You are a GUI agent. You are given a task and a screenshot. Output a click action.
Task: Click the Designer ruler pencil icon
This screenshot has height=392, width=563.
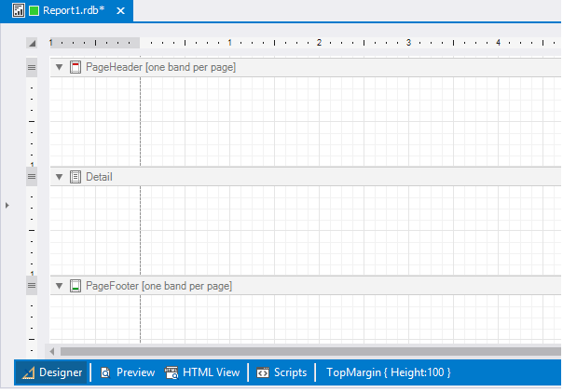point(28,373)
